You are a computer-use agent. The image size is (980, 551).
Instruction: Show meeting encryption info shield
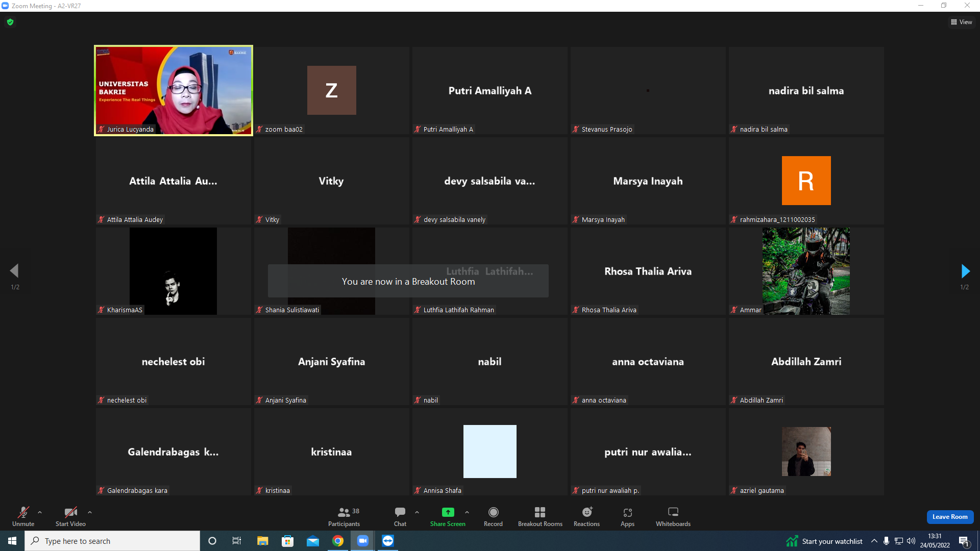(10, 22)
